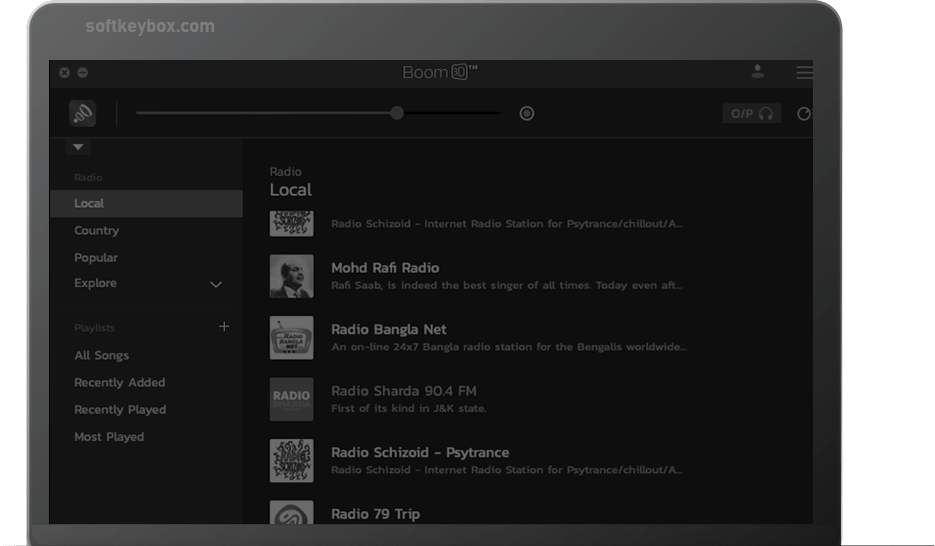This screenshot has width=935, height=546.
Task: Open the All Songs playlist
Action: click(x=101, y=355)
